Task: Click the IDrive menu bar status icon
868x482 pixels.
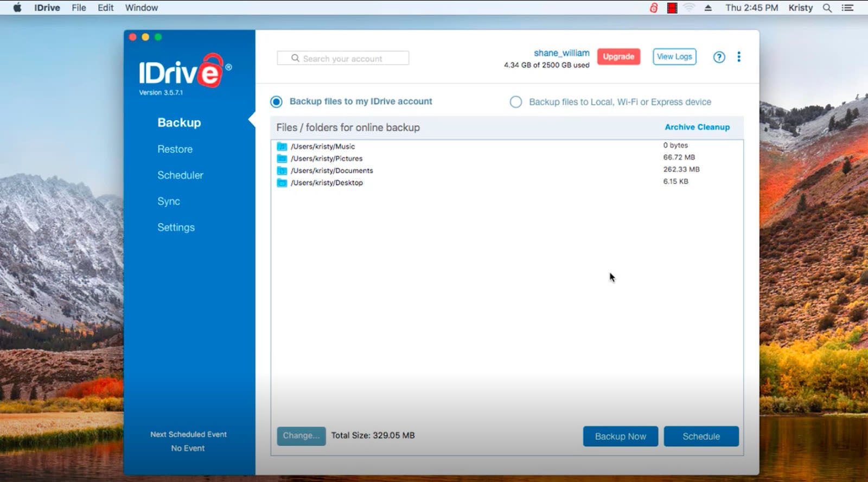Action: [x=654, y=8]
